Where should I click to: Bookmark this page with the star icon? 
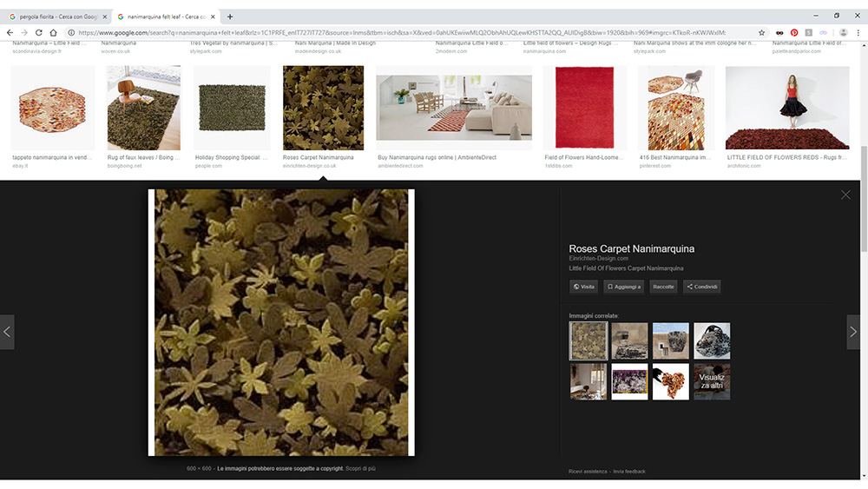coord(762,33)
